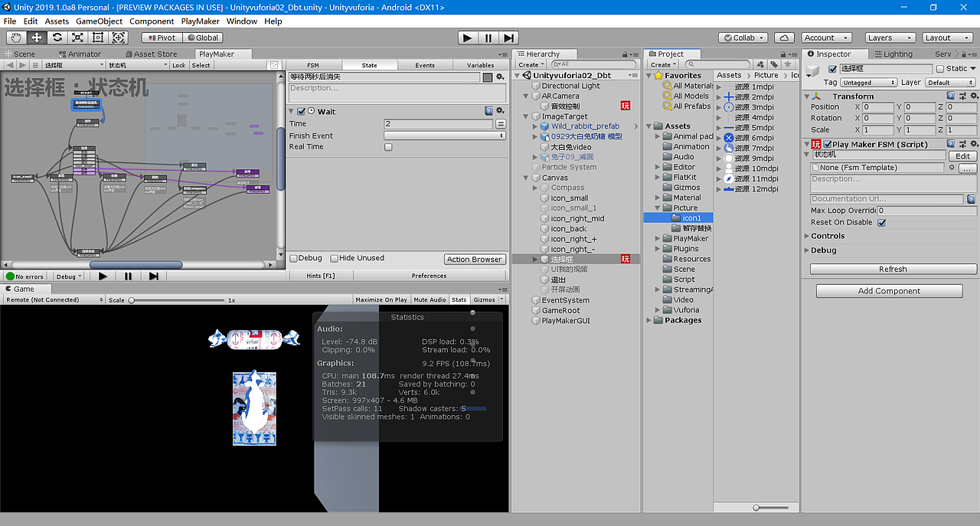Click the PlayMaker play button
The height and width of the screenshot is (526, 980).
103,276
